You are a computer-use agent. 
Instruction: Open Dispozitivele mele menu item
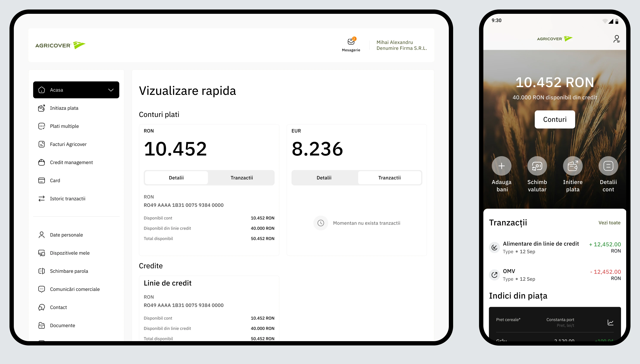pyautogui.click(x=76, y=253)
